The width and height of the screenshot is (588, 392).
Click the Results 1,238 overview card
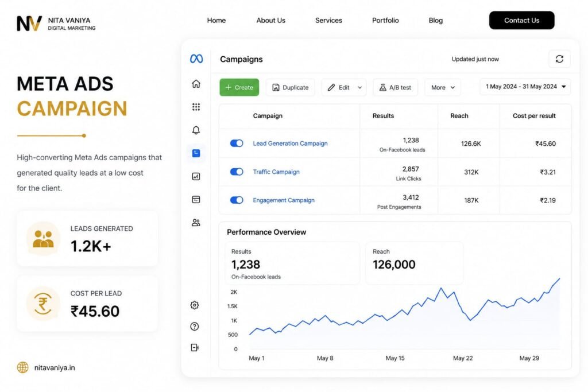coord(292,263)
